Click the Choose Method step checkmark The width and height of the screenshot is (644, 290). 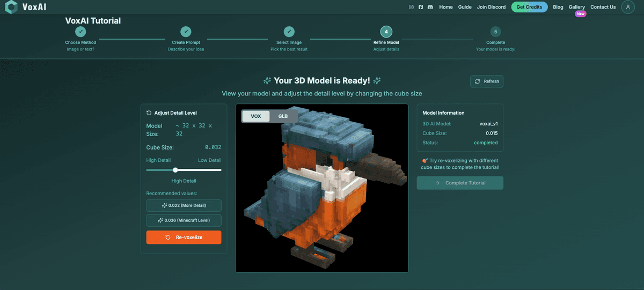click(x=80, y=32)
